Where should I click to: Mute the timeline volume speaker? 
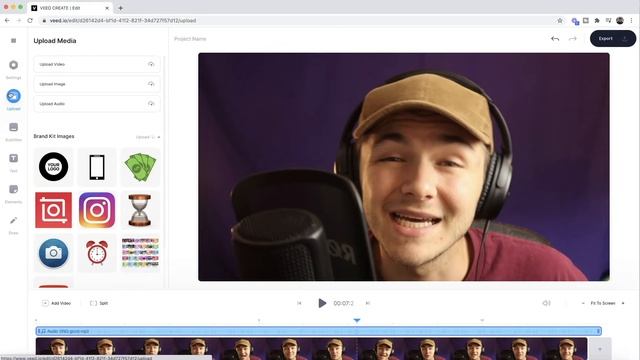(546, 303)
